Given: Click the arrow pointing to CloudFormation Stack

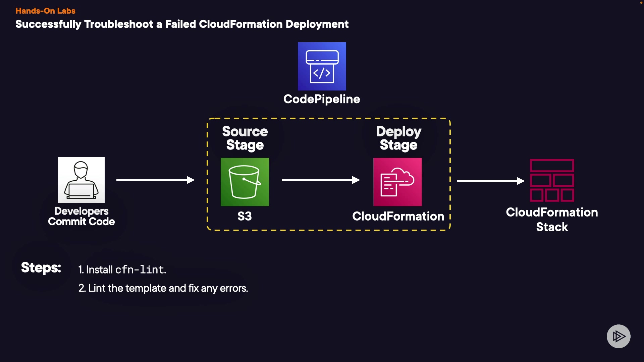Looking at the screenshot, I should [x=490, y=181].
